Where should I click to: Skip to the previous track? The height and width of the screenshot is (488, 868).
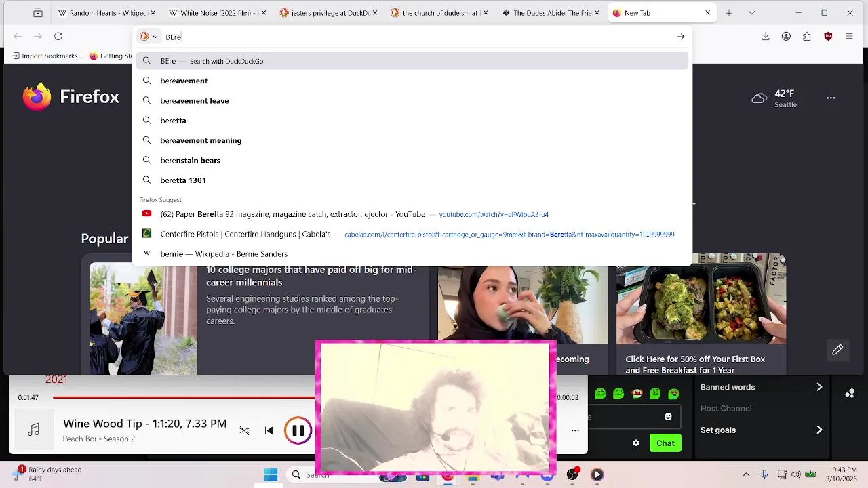(x=269, y=430)
